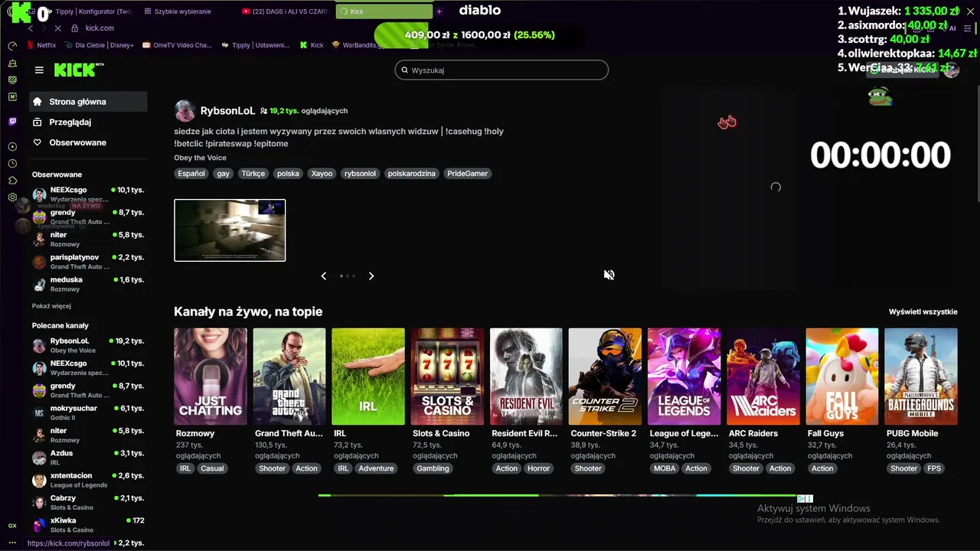980x551 pixels.
Task: Show previous featured stream with left arrow
Action: (x=323, y=276)
